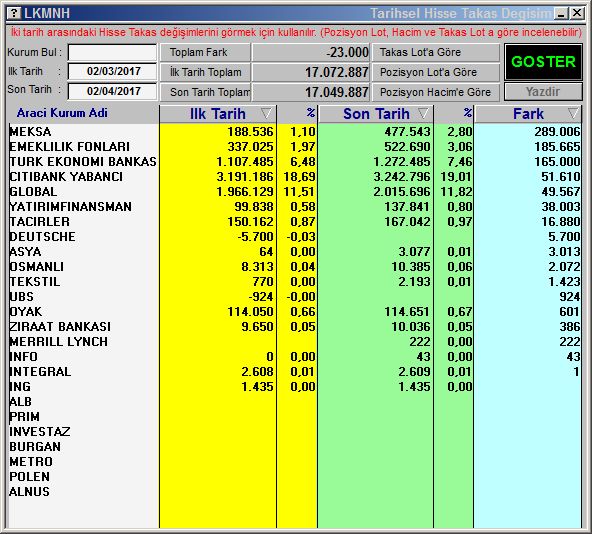Image resolution: width=592 pixels, height=534 pixels.
Task: Select the MEKSA row
Action: coord(294,131)
